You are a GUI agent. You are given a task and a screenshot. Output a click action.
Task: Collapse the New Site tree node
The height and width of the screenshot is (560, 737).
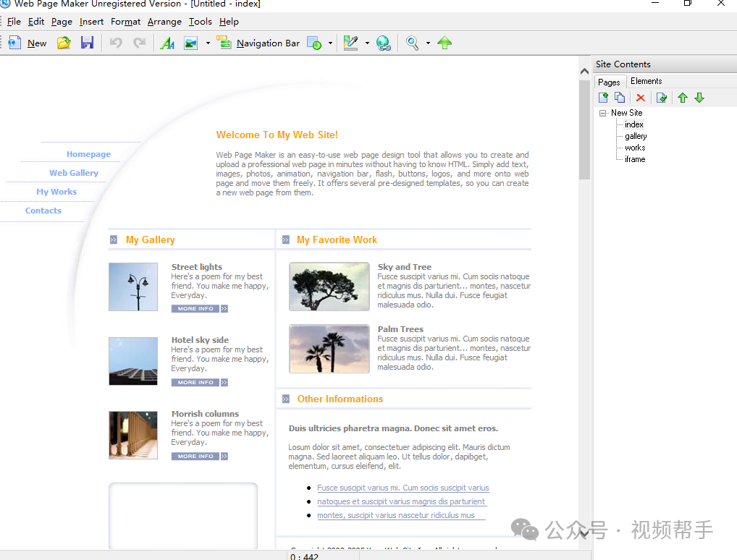coord(602,113)
